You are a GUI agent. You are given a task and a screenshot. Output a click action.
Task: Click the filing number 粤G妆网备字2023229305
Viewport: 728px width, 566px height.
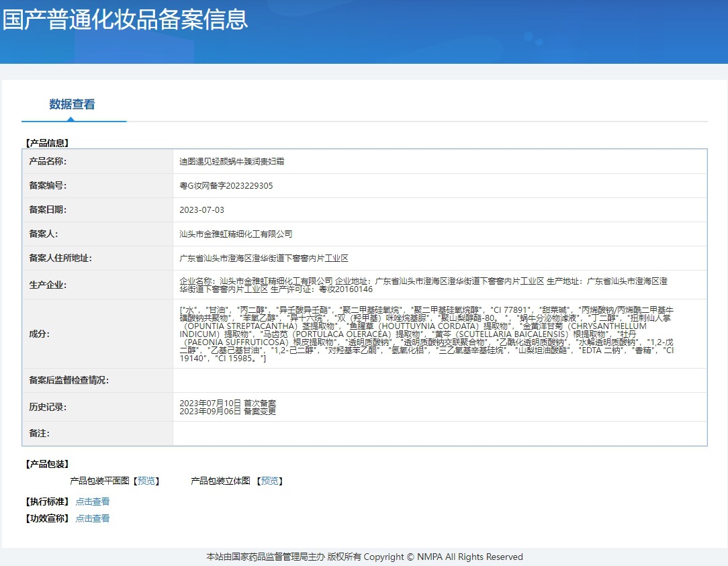[226, 186]
